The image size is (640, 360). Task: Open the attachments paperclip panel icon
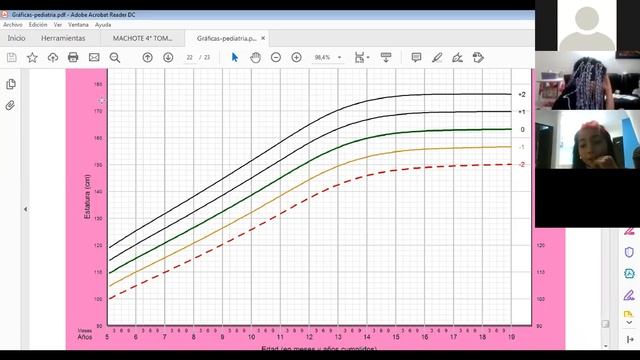(x=11, y=105)
